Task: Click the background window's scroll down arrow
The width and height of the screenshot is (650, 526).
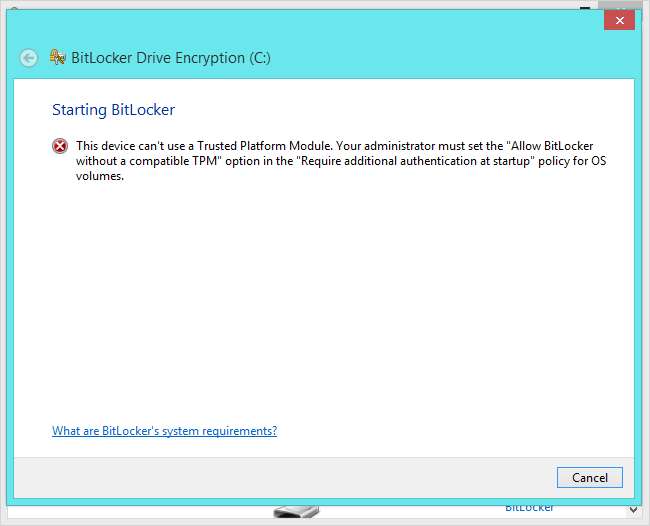Action: point(633,510)
